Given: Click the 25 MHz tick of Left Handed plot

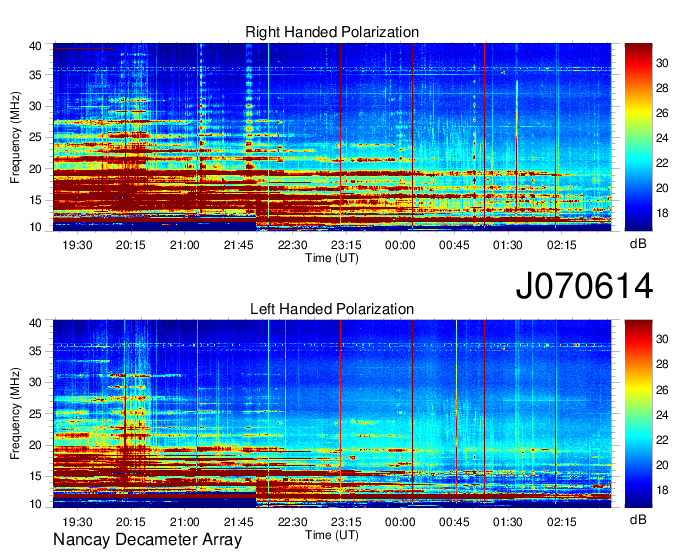Looking at the screenshot, I should tap(35, 414).
